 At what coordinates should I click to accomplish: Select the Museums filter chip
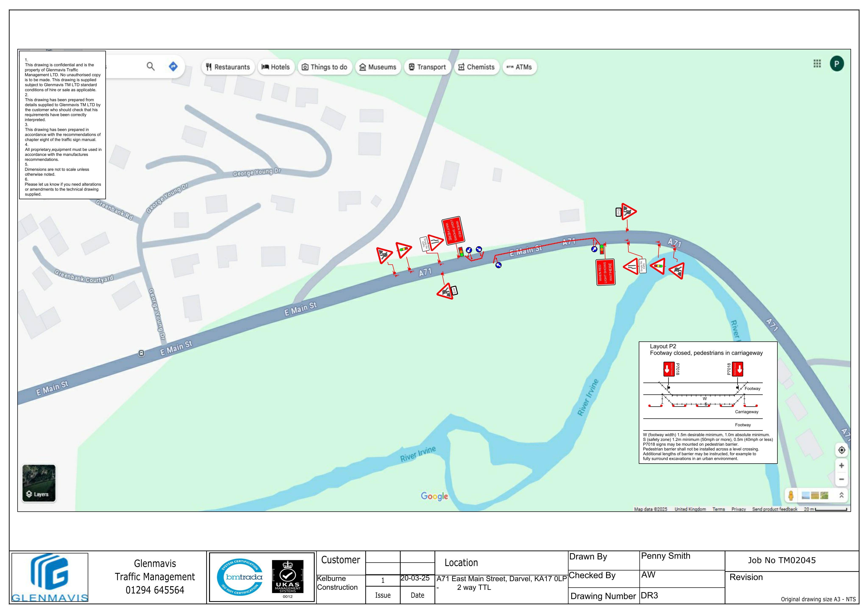(378, 67)
